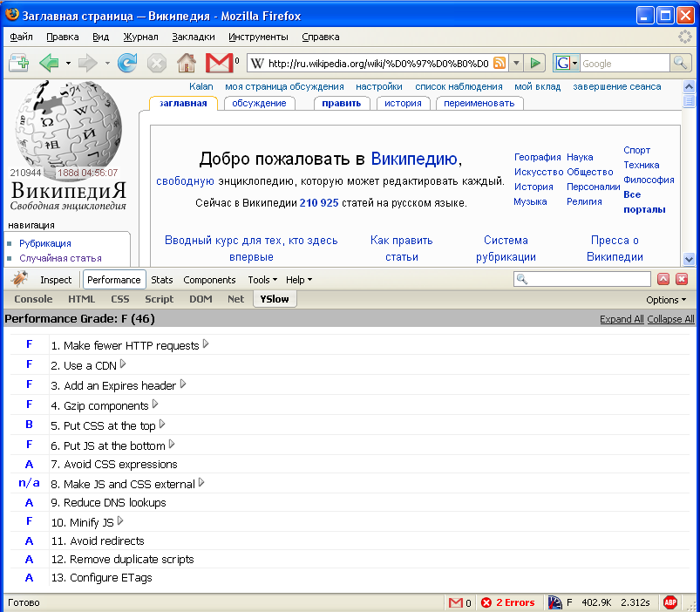Open the Файл menu
This screenshot has height=612, width=700.
click(x=21, y=37)
